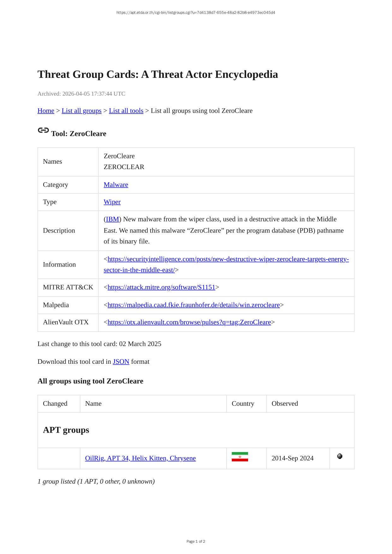Open the IBM source link
The width and height of the screenshot is (392, 554).
click(112, 219)
